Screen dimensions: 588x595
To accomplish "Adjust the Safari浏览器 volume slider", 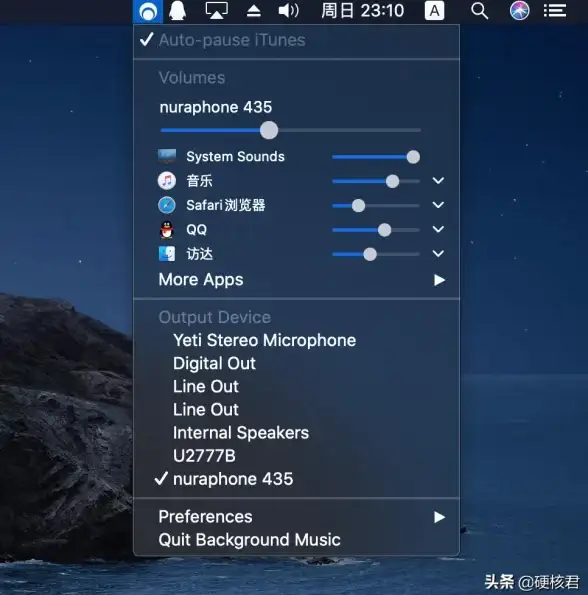I will click(x=376, y=206).
